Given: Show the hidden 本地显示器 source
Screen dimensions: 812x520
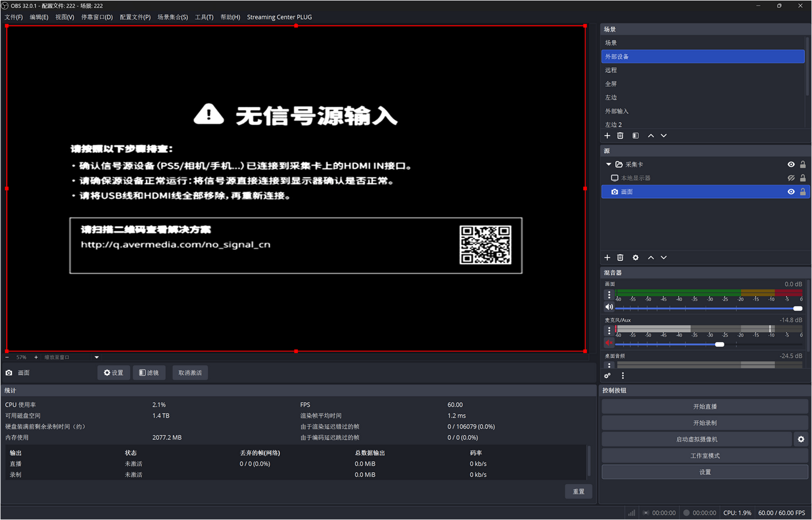Looking at the screenshot, I should point(791,178).
